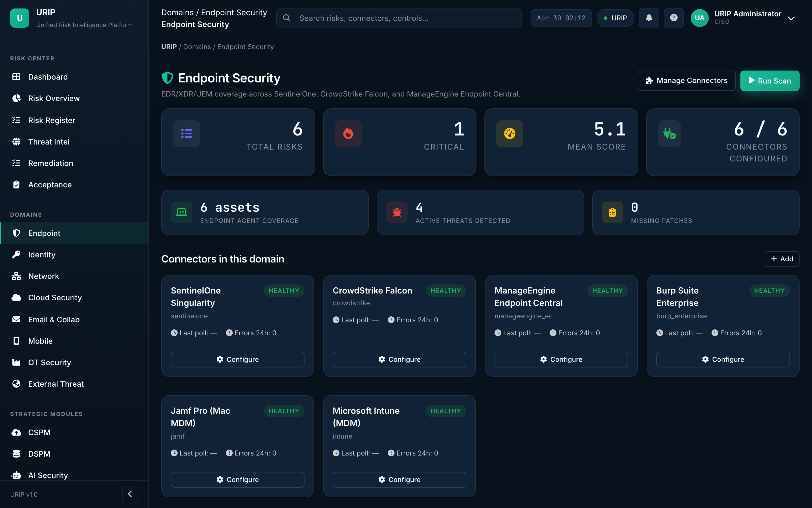Click the Endpoint Agent Coverage laptop icon
This screenshot has width=812, height=508.
[182, 212]
